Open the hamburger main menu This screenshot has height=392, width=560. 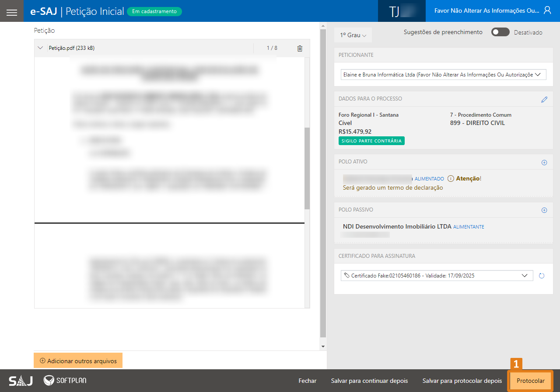point(12,12)
